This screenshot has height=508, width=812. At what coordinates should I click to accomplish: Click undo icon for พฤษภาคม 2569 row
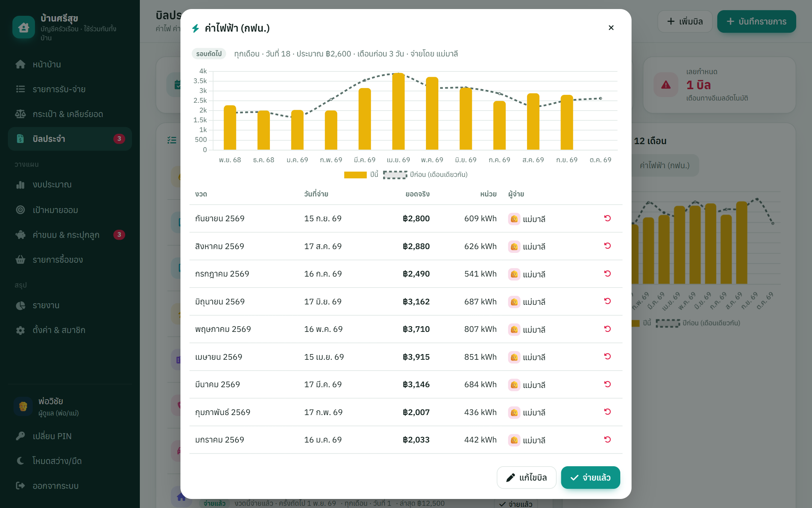[x=607, y=329]
